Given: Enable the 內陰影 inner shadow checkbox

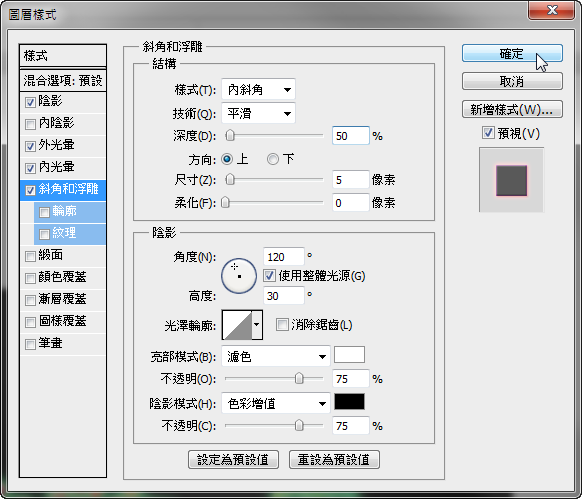Looking at the screenshot, I should click(30, 124).
